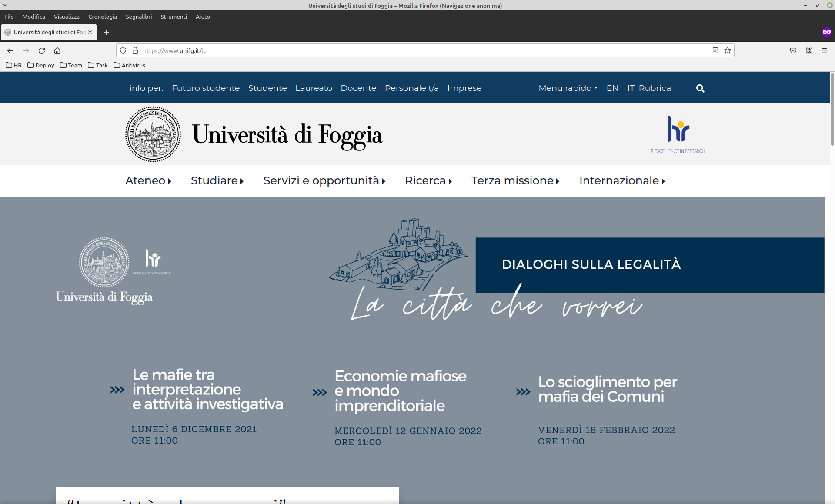Switch site language to EN
Image resolution: width=835 pixels, height=504 pixels.
coord(612,88)
